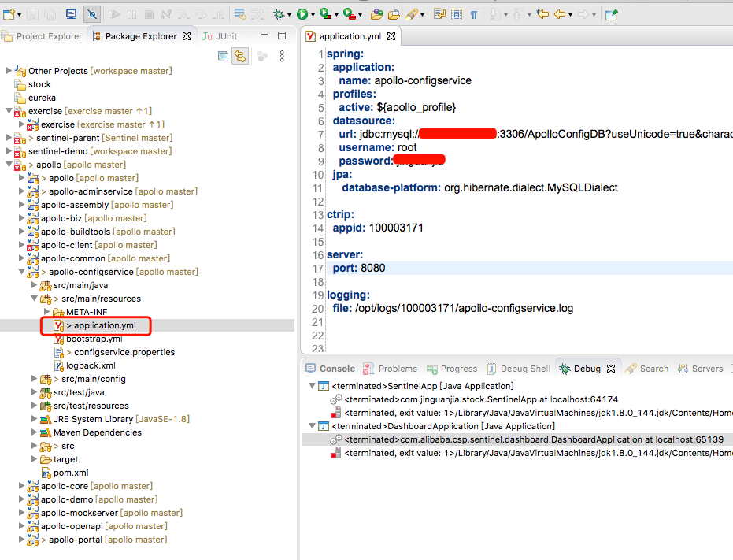Switch to the Progress tab

452,369
